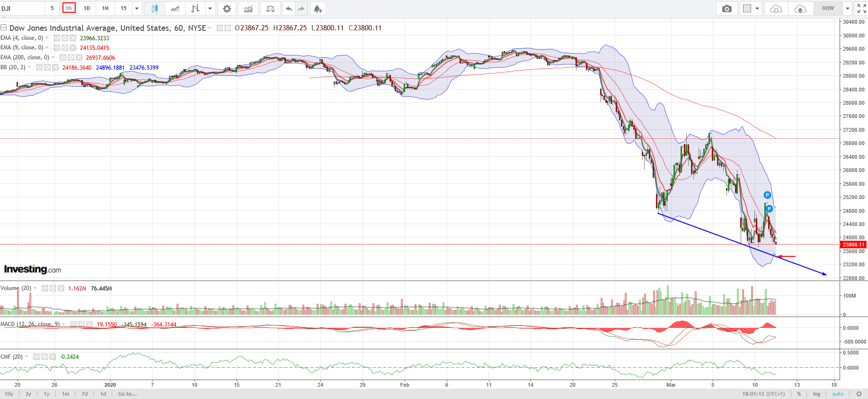
Task: Select the bars chart style icon
Action: [195, 9]
